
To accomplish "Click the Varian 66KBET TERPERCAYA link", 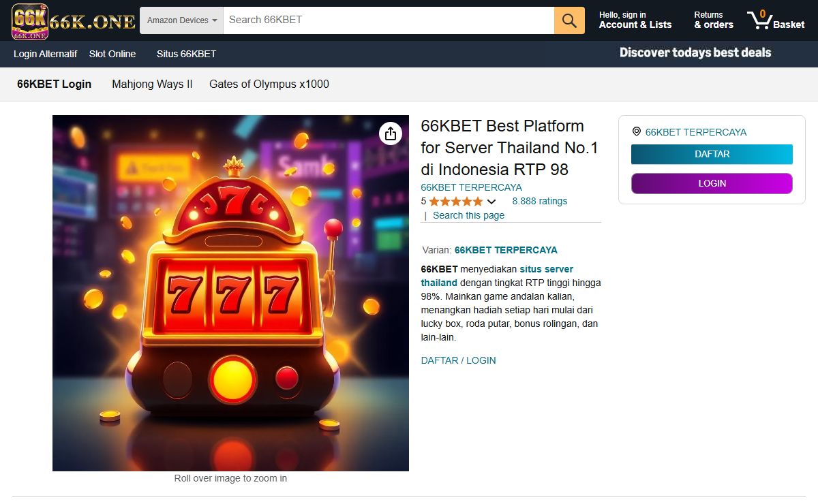I will click(506, 250).
